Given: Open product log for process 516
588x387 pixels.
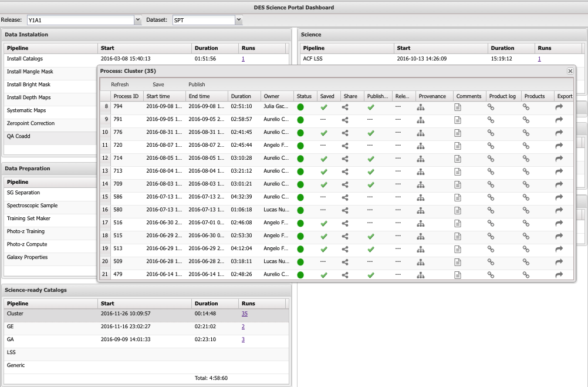Looking at the screenshot, I should pyautogui.click(x=491, y=223).
